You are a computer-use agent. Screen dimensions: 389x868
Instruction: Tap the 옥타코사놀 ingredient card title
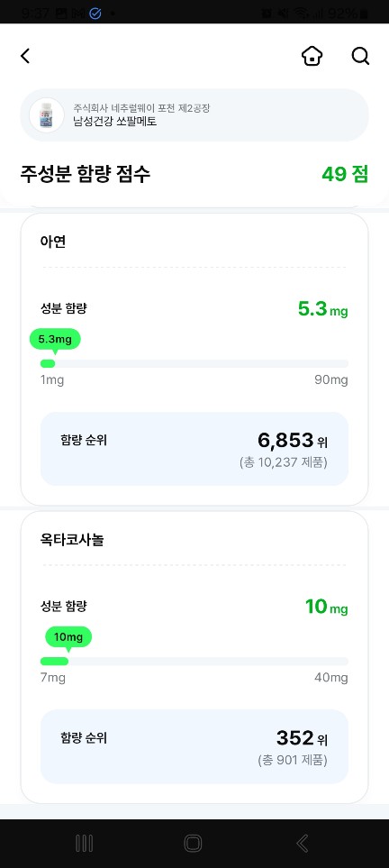coord(72,539)
